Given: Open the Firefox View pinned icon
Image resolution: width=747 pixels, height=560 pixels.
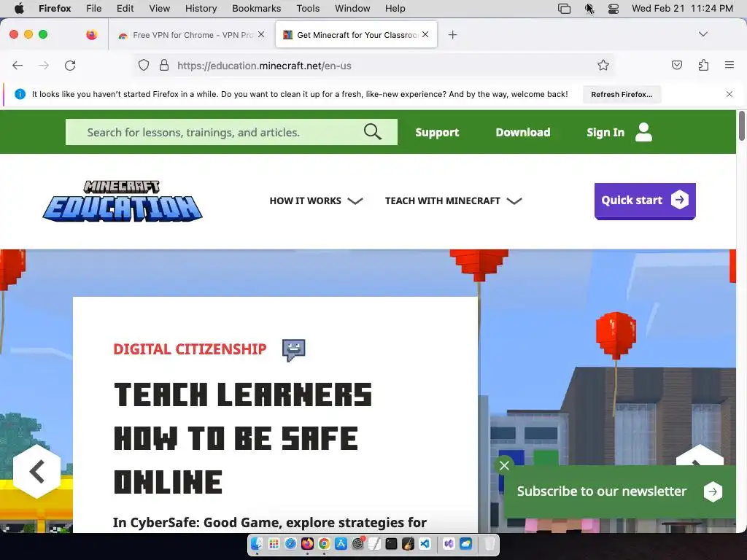Looking at the screenshot, I should point(91,35).
